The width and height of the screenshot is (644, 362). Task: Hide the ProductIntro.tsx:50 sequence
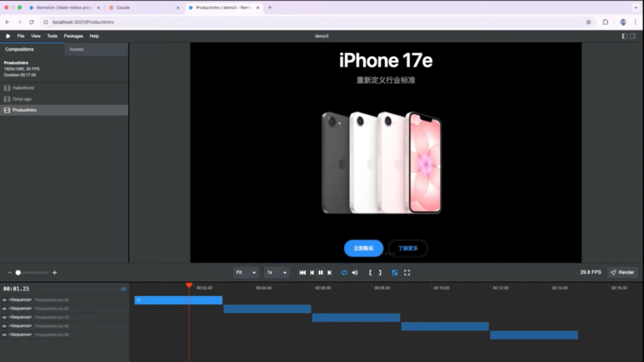pyautogui.click(x=4, y=300)
